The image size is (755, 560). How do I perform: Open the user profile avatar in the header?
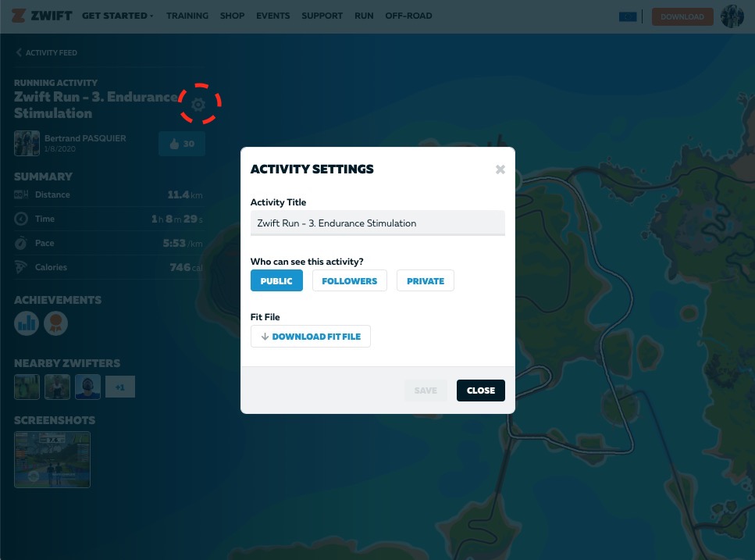[732, 16]
